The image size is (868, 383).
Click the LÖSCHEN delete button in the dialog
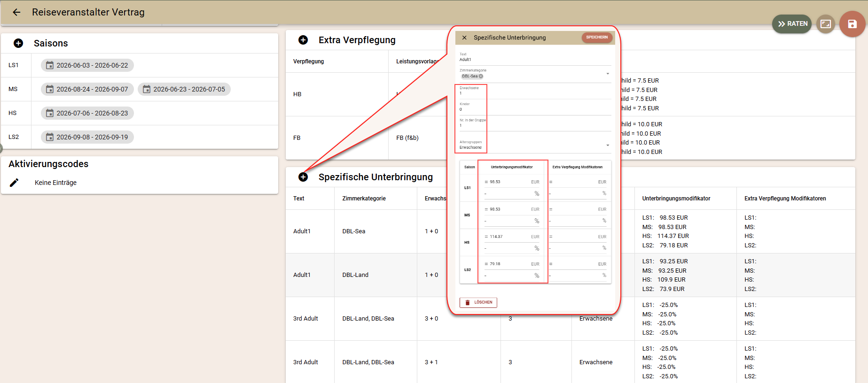478,302
